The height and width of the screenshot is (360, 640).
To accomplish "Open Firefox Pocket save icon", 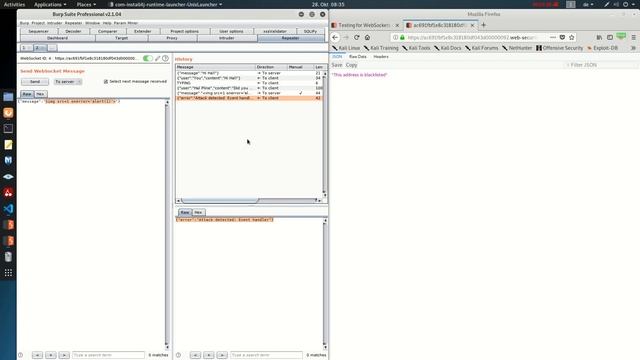I will tap(562, 37).
